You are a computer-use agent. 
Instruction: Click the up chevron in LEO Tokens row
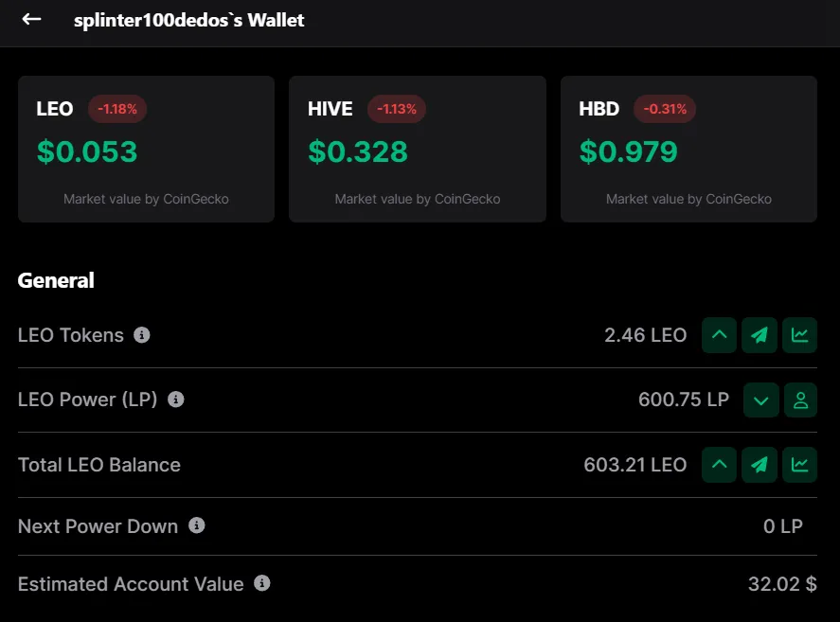click(720, 335)
